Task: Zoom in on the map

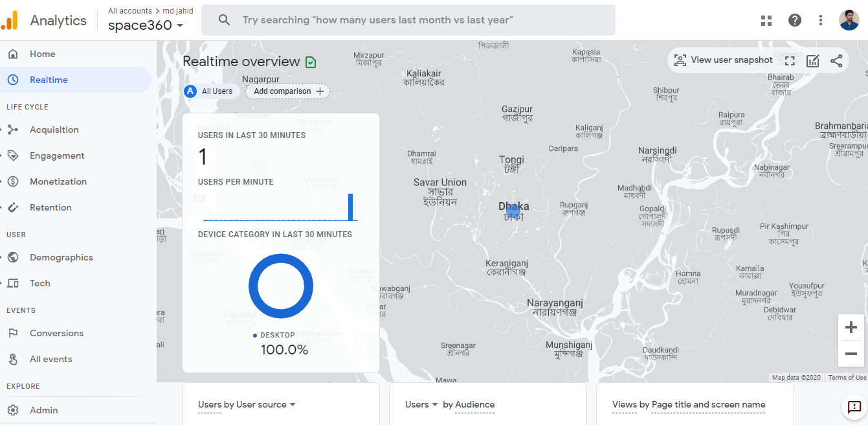Action: pos(851,328)
